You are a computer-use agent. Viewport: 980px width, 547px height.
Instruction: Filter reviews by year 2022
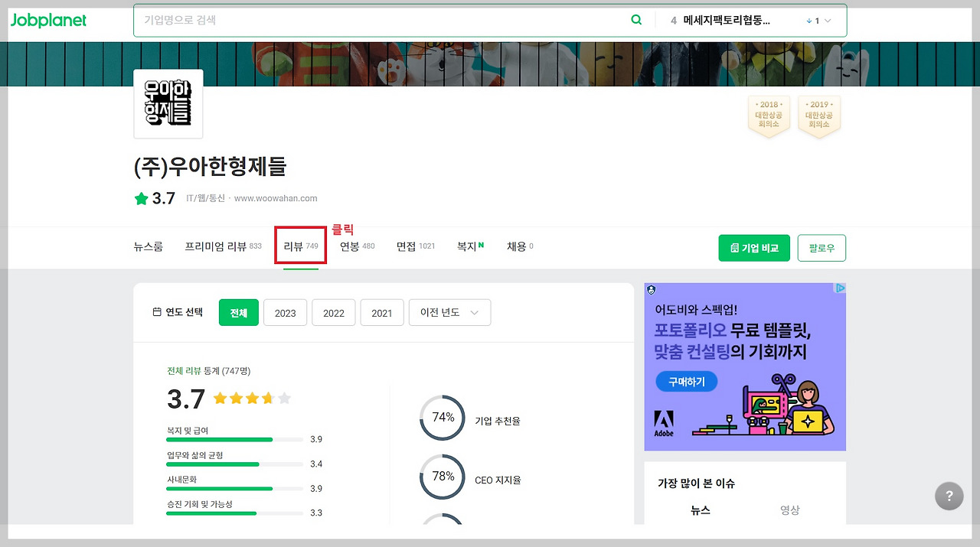coord(334,313)
